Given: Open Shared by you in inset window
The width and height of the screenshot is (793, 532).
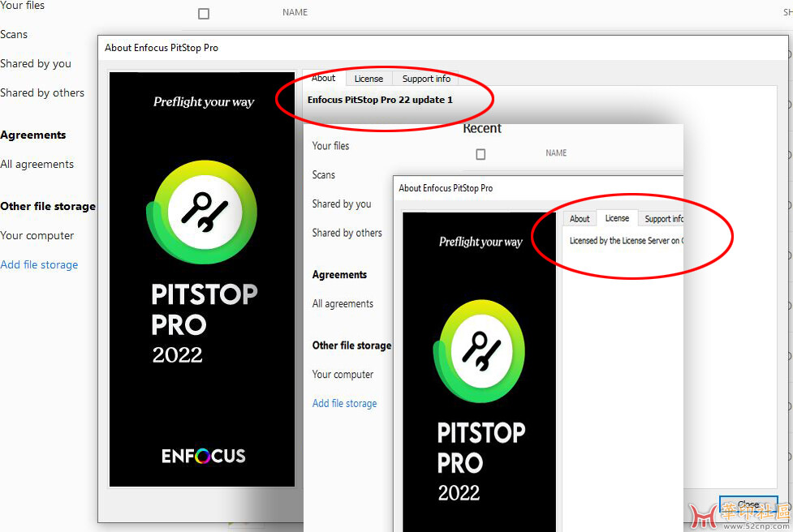Looking at the screenshot, I should [x=342, y=204].
